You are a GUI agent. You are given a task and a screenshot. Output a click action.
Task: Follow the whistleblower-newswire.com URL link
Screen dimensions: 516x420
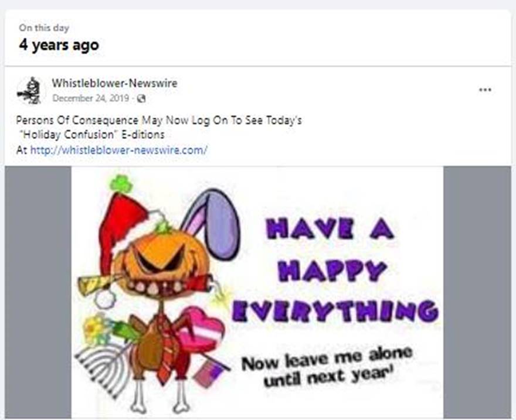click(119, 150)
